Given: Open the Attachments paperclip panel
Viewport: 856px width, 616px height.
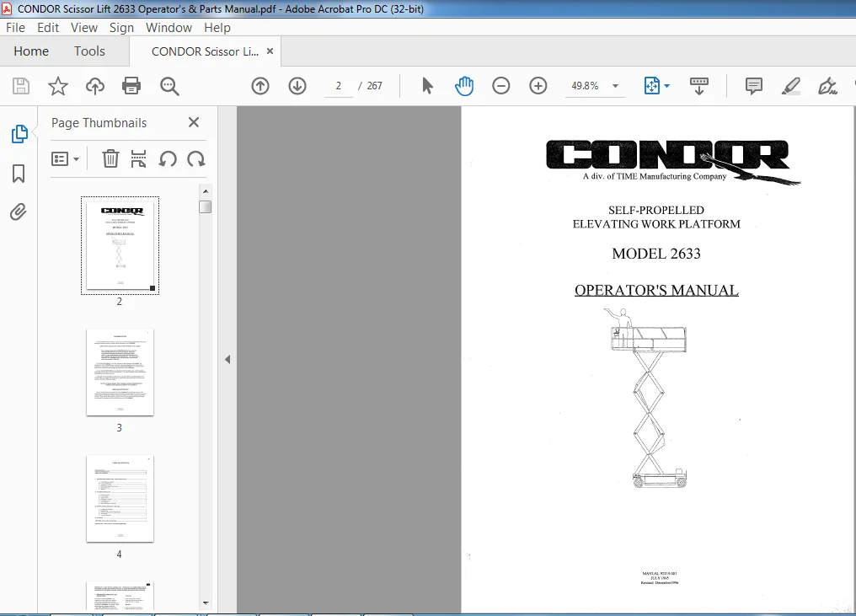Looking at the screenshot, I should tap(18, 212).
